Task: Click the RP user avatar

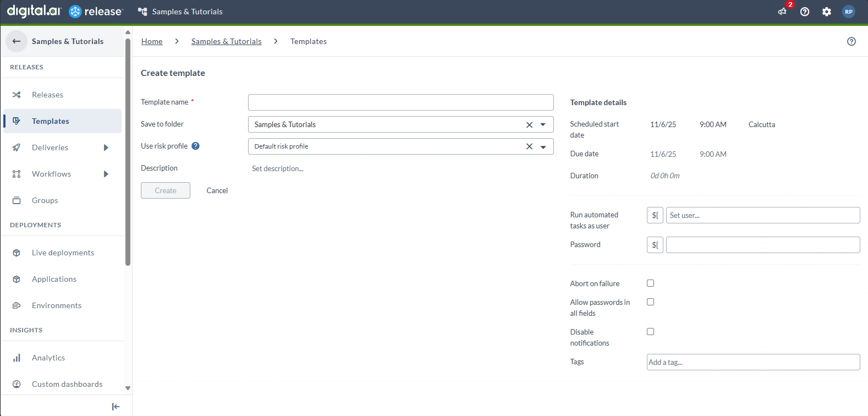Action: point(849,12)
